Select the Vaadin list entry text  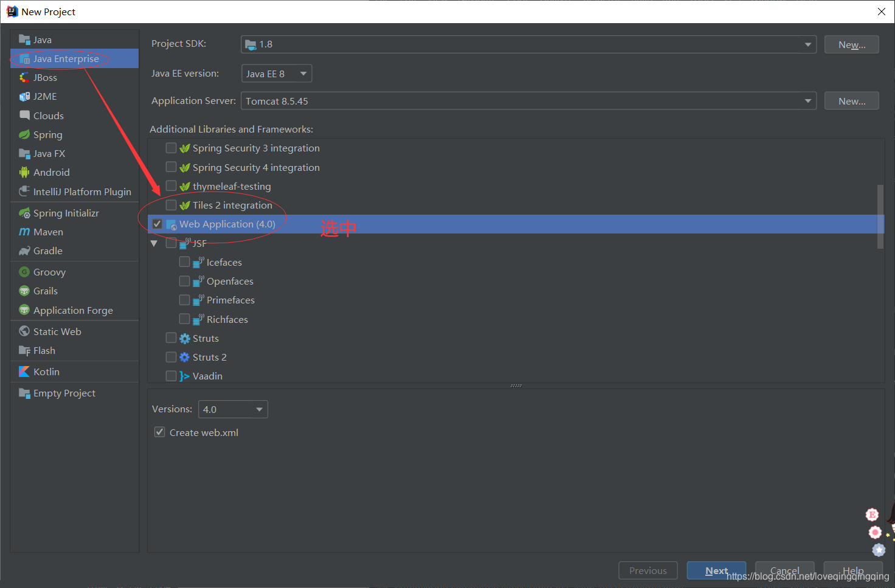coord(207,376)
